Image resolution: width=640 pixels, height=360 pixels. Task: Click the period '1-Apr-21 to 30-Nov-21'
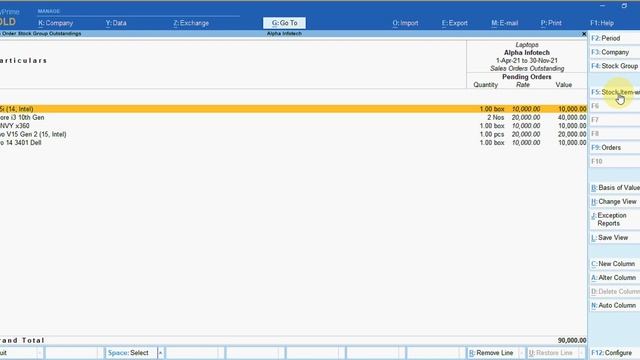click(527, 60)
